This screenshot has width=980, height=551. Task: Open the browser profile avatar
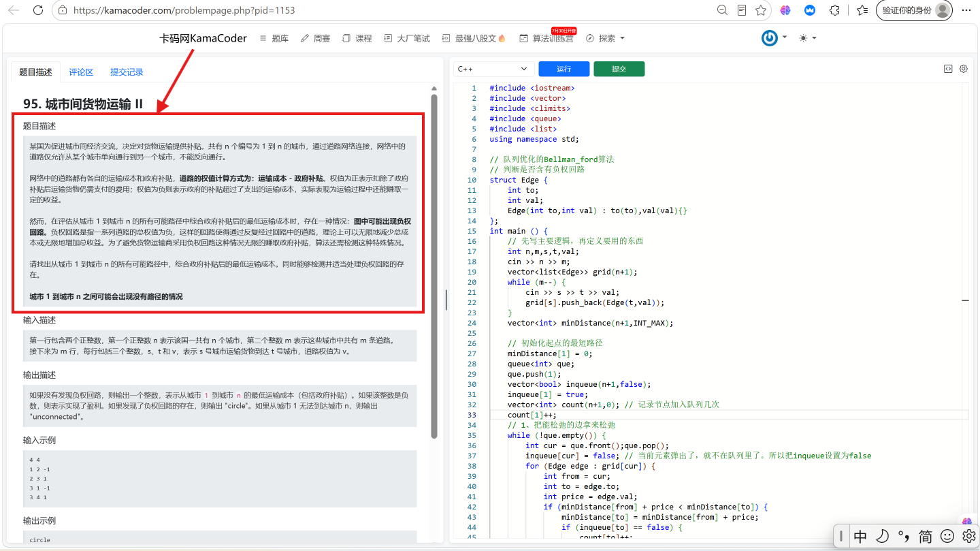coord(943,10)
